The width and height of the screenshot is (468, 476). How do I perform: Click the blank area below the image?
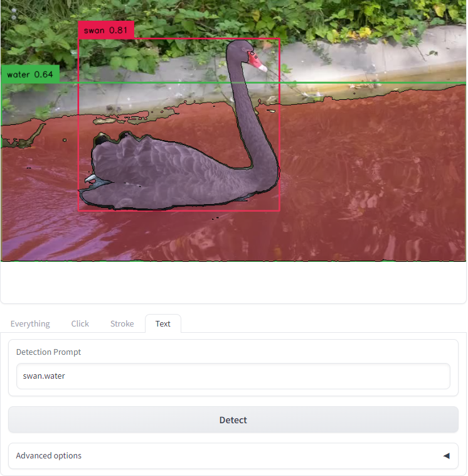coord(233,283)
